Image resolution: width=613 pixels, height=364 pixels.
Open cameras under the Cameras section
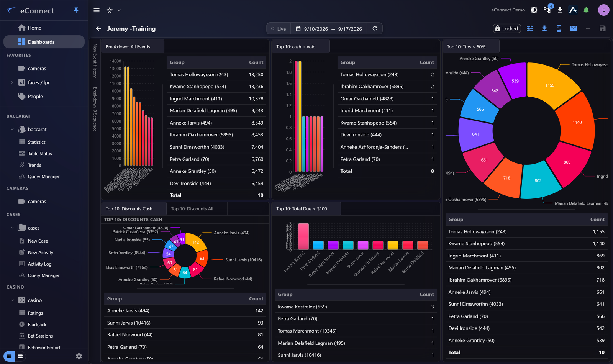[x=44, y=201]
